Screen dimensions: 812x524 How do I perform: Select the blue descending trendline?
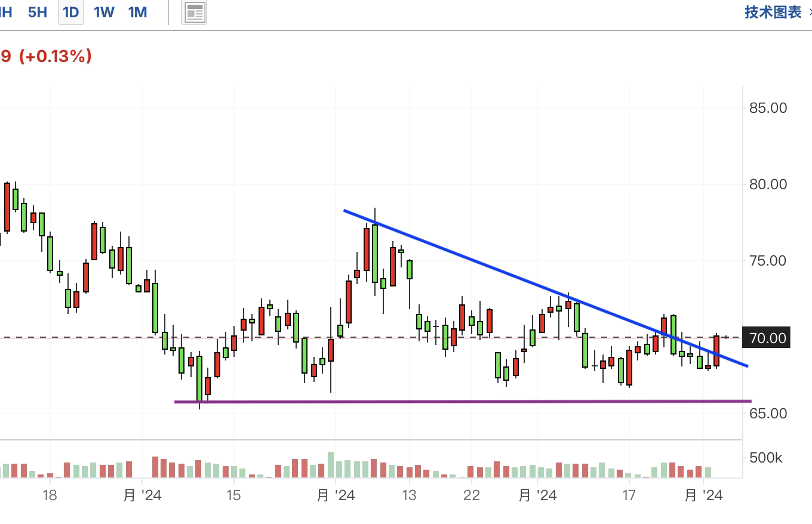coord(545,288)
